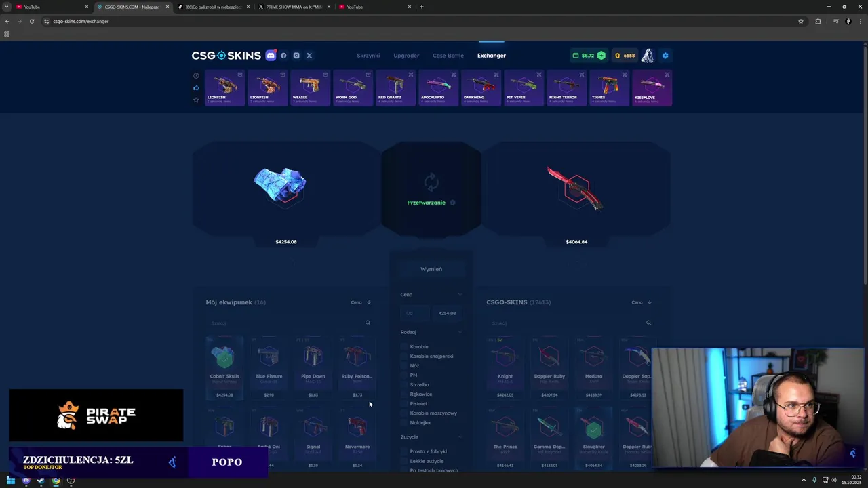Select the recent drops clock icon
868x488 pixels.
coord(196,76)
